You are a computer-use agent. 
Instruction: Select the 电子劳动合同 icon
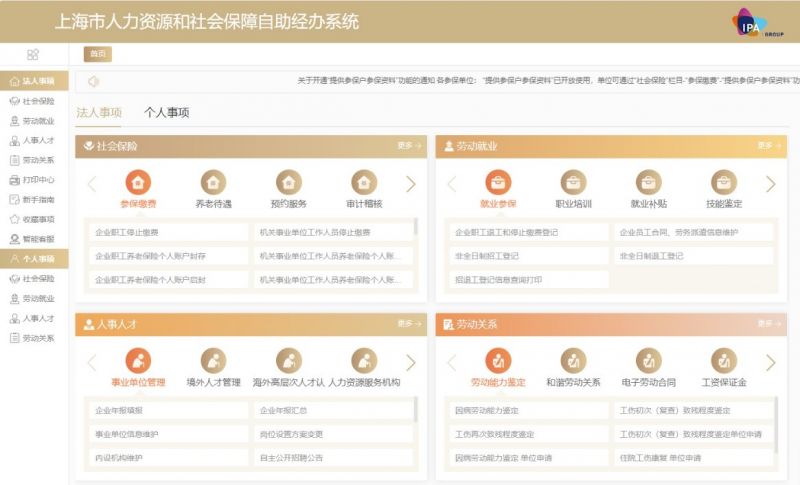point(648,361)
